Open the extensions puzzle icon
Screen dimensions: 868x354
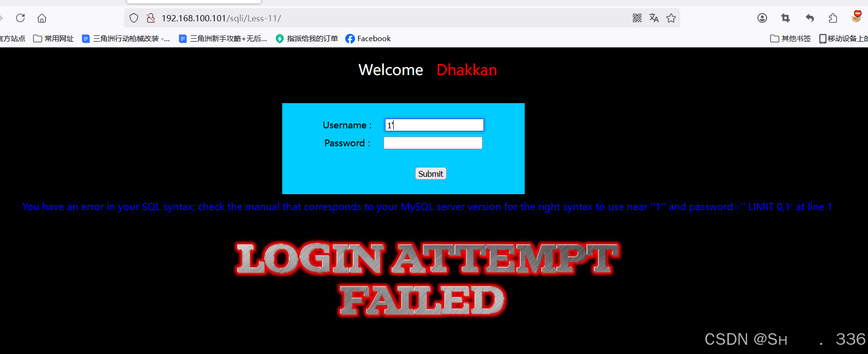pos(833,18)
